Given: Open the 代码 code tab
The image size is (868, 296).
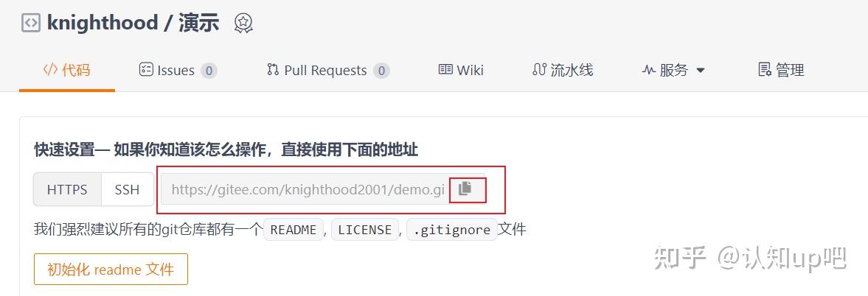Looking at the screenshot, I should click(x=67, y=70).
